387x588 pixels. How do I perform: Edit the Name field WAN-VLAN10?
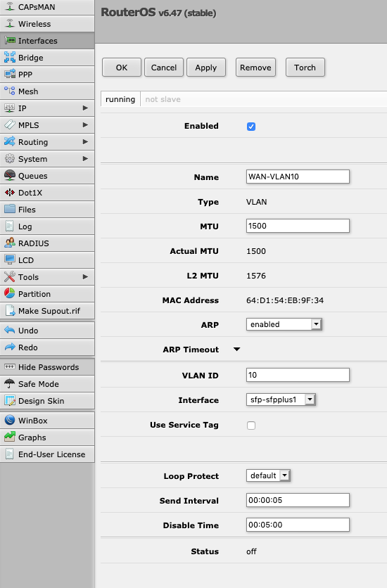(298, 177)
